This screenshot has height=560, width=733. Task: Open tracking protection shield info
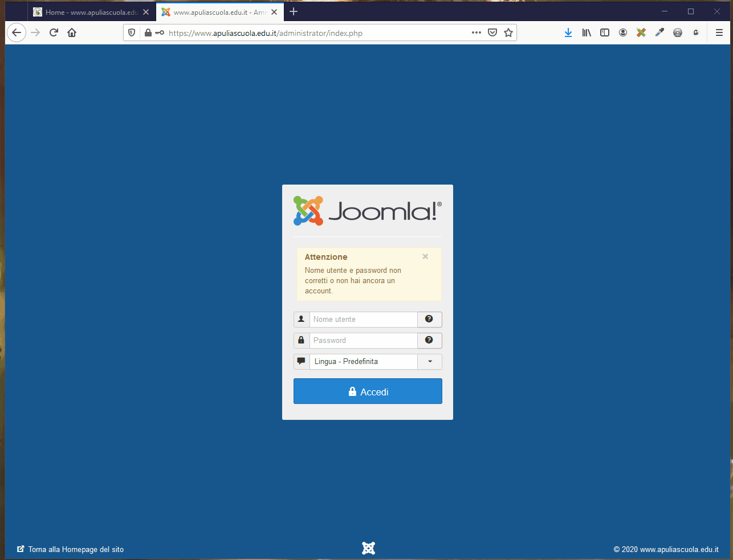point(132,33)
